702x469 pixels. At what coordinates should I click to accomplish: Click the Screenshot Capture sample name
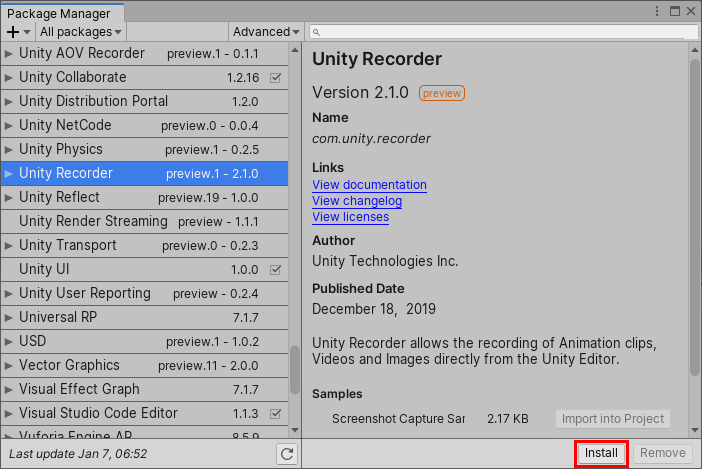[398, 419]
